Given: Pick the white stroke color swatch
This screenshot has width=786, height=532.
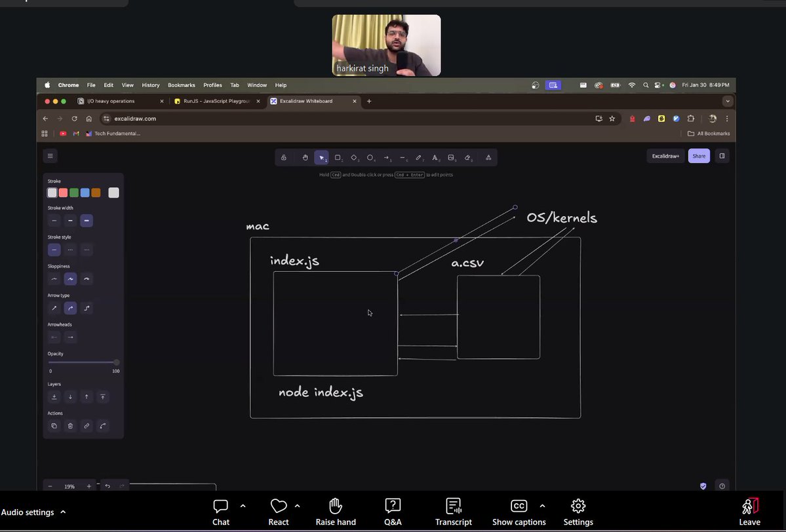Looking at the screenshot, I should pyautogui.click(x=52, y=193).
